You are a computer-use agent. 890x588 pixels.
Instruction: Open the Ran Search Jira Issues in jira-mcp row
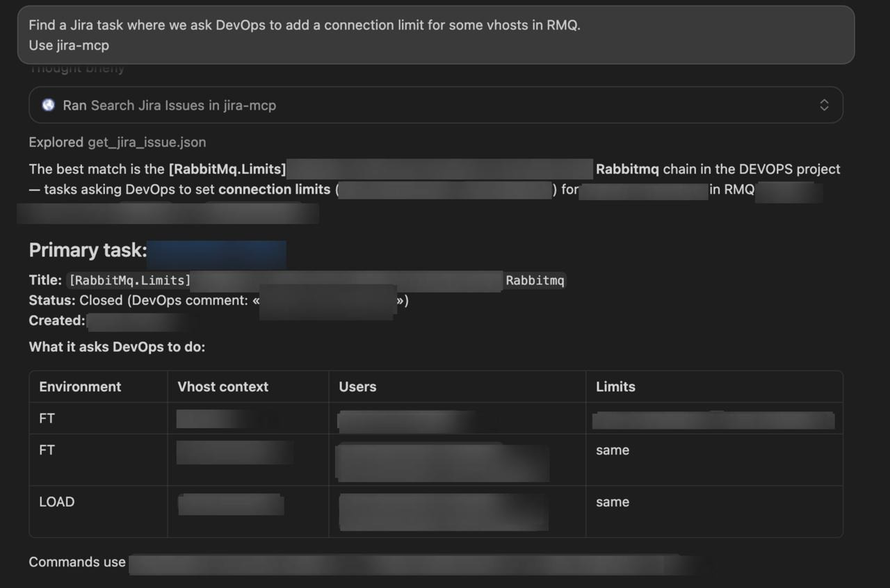[436, 105]
